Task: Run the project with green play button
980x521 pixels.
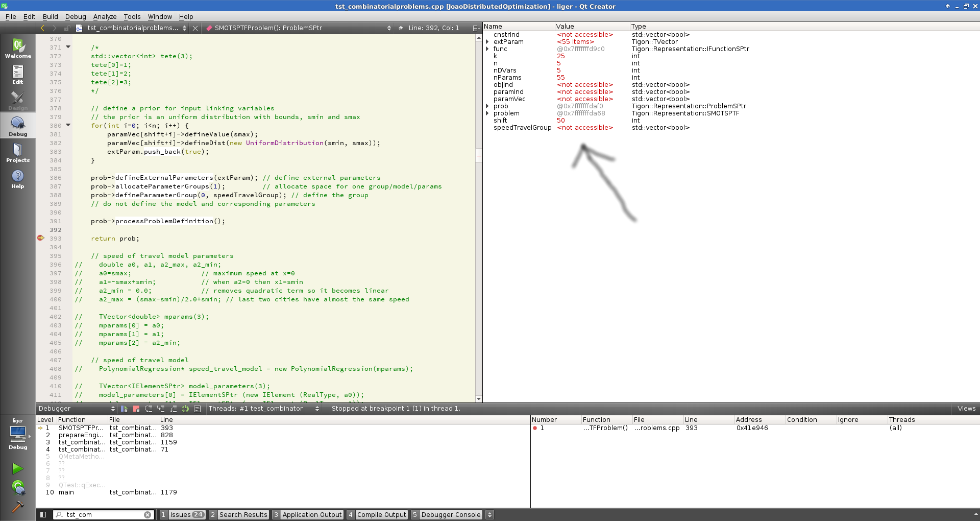Action: 18,468
